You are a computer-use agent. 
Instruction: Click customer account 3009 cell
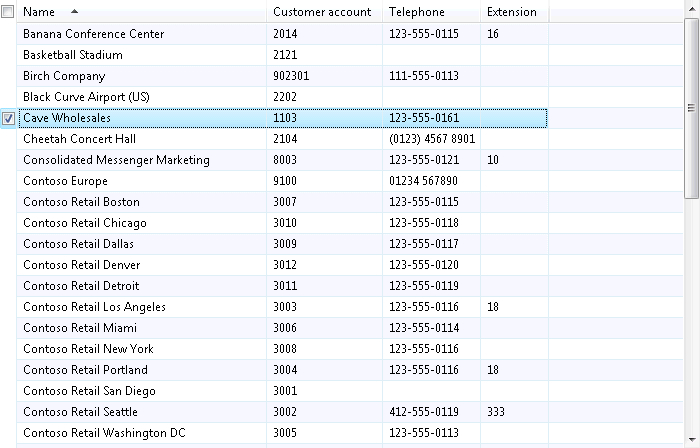point(325,244)
